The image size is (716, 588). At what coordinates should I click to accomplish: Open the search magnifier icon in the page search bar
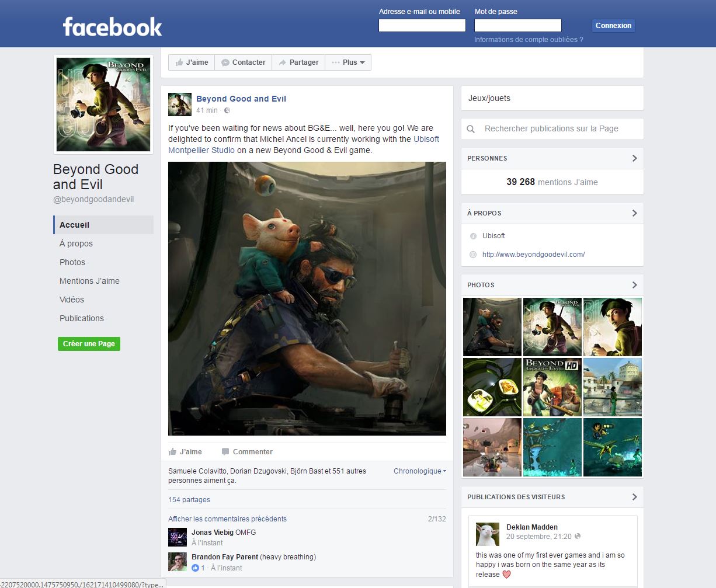(471, 128)
